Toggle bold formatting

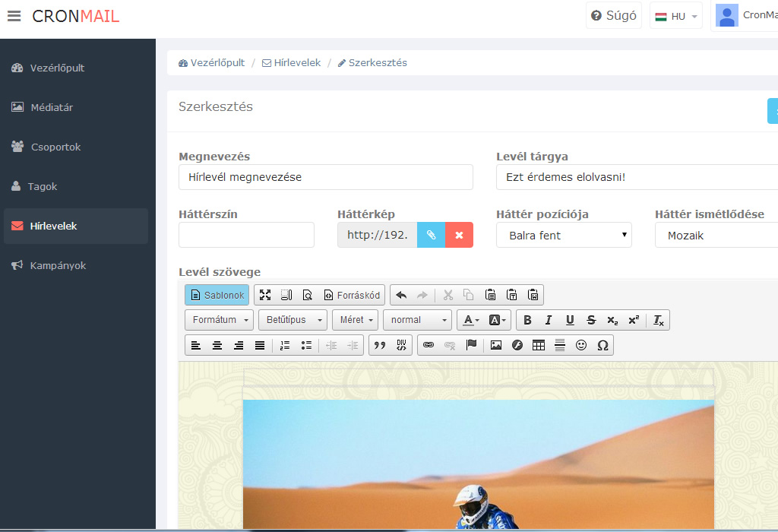[527, 320]
